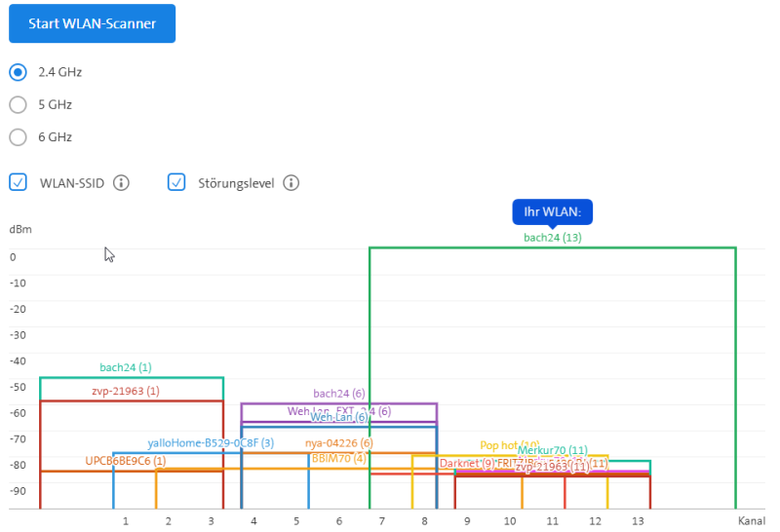Click the purple bach24 (6) label

pyautogui.click(x=338, y=393)
